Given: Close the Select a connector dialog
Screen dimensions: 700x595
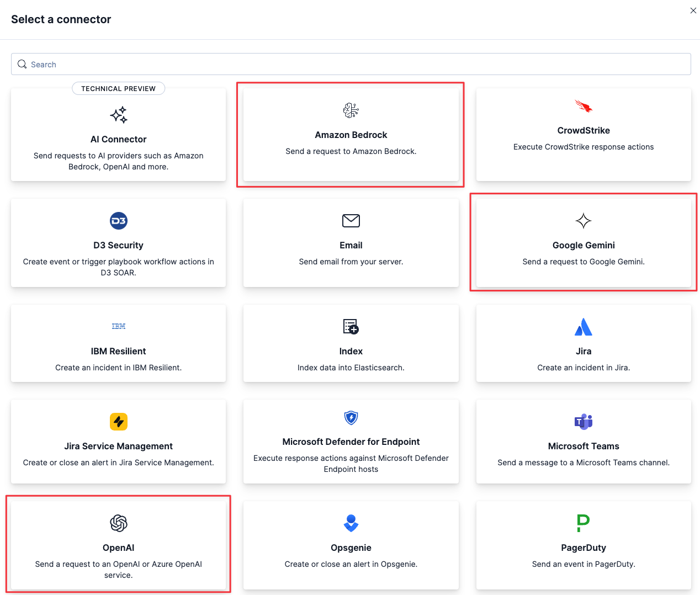Looking at the screenshot, I should point(693,10).
